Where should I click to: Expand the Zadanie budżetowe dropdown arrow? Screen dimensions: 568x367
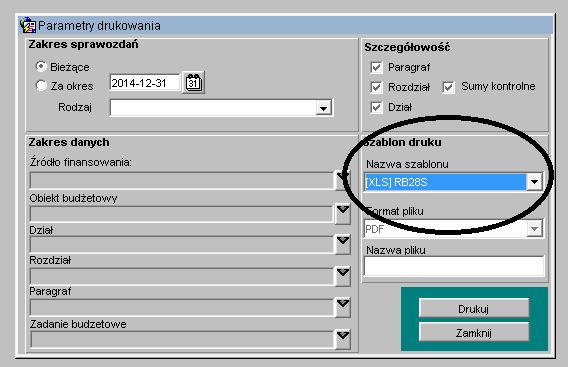coord(343,339)
